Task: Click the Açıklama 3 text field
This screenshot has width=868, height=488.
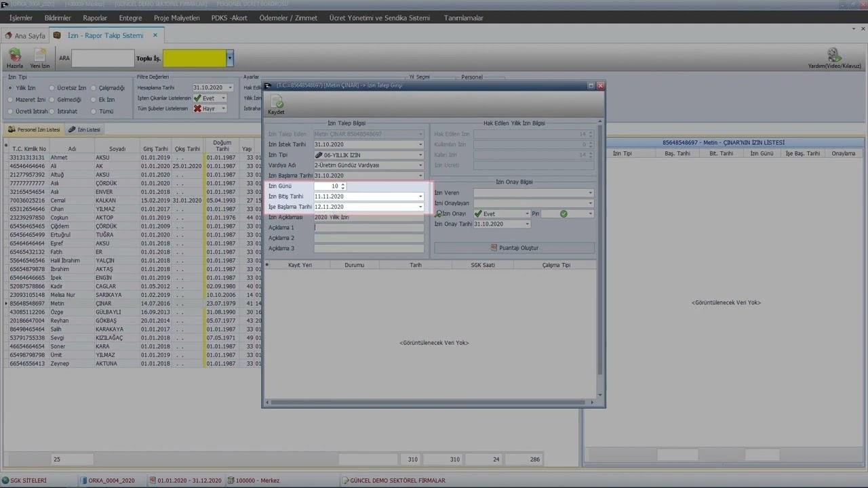Action: coord(369,249)
